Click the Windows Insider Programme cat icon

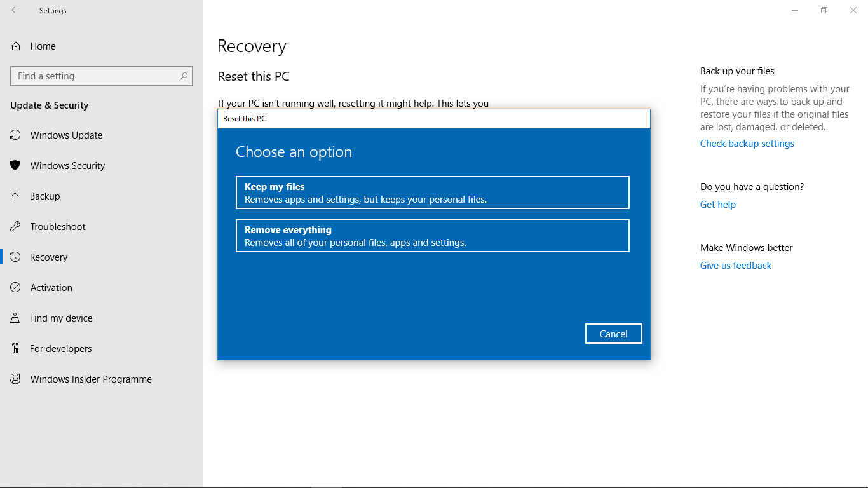pos(16,379)
